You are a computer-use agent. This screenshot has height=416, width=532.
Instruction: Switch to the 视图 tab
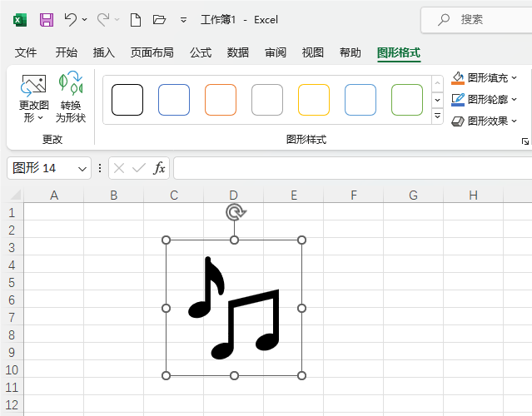click(313, 52)
